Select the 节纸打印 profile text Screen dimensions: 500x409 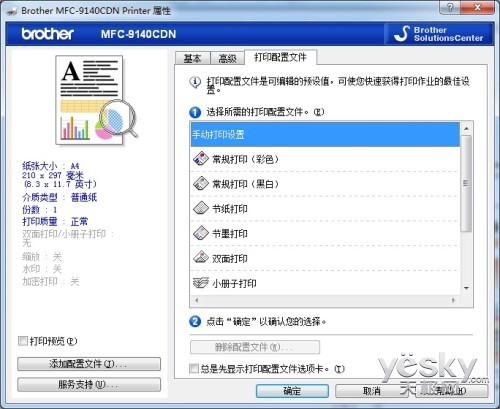pos(230,209)
